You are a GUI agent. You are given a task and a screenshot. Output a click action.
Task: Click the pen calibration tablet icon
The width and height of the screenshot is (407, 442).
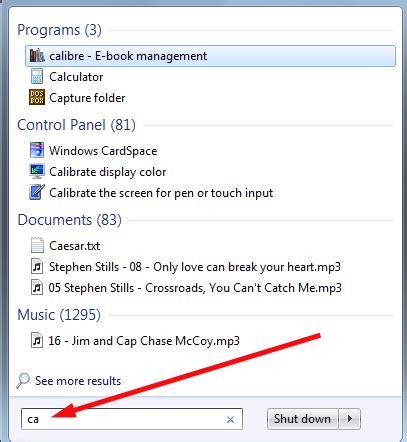click(x=37, y=192)
